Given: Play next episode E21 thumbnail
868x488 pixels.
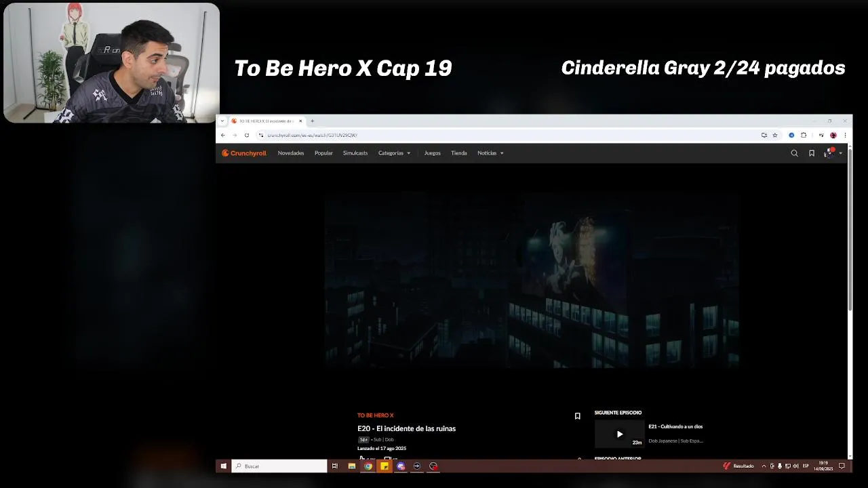Looking at the screenshot, I should click(x=619, y=434).
